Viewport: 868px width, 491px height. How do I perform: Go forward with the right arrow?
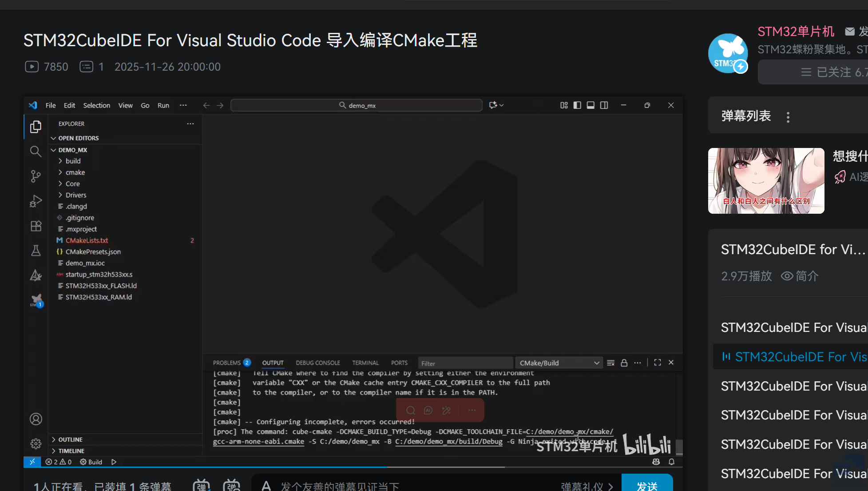(220, 105)
